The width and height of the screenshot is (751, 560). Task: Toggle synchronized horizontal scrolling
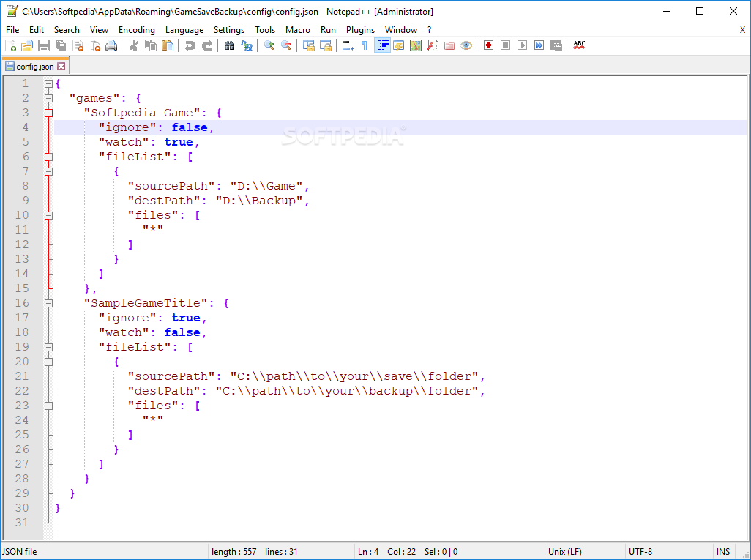point(326,45)
